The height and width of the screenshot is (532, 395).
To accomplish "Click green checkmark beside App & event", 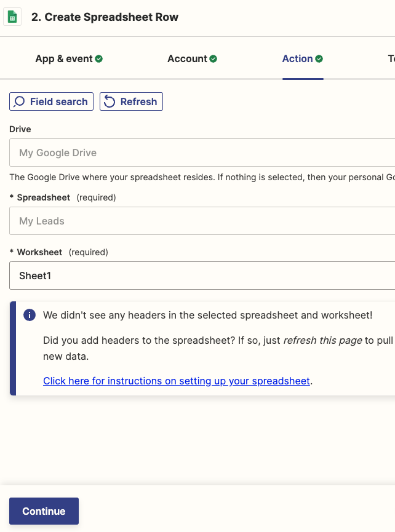I will tap(98, 58).
